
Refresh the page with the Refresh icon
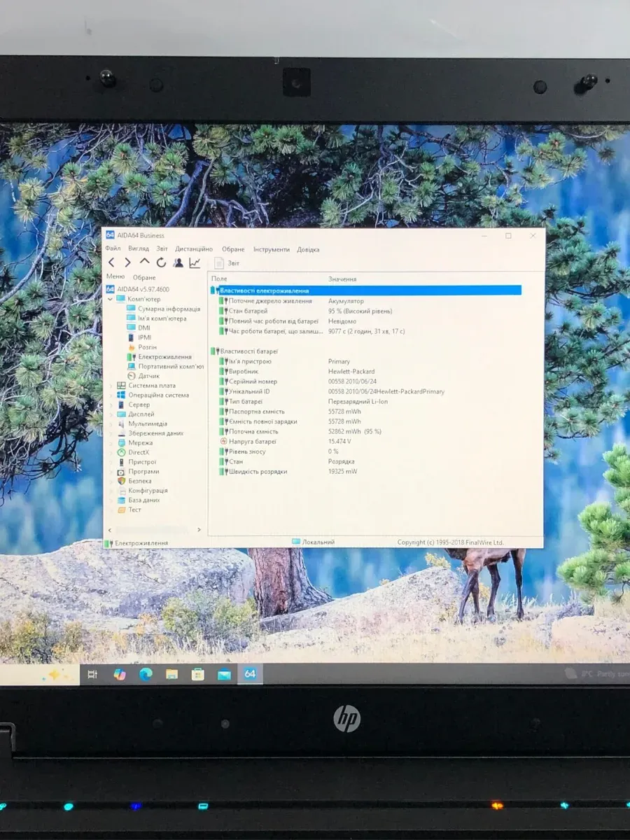161,262
